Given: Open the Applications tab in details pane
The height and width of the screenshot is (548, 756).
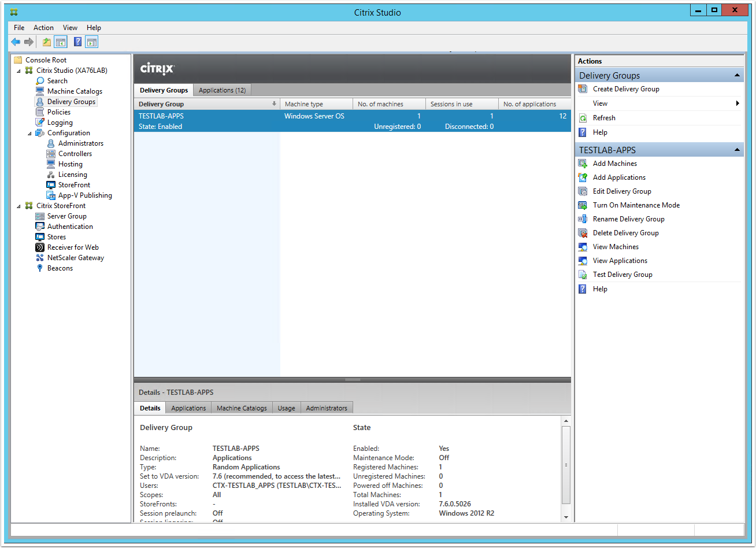Looking at the screenshot, I should (188, 408).
